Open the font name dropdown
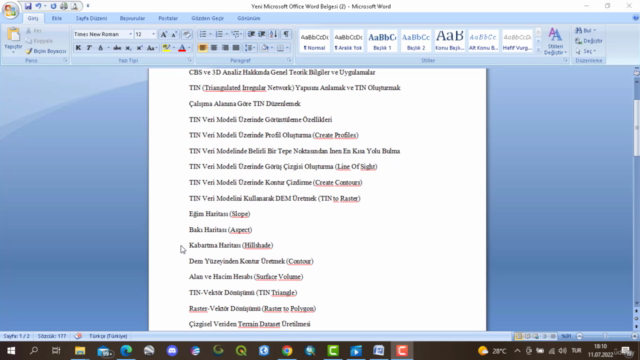 pos(130,34)
